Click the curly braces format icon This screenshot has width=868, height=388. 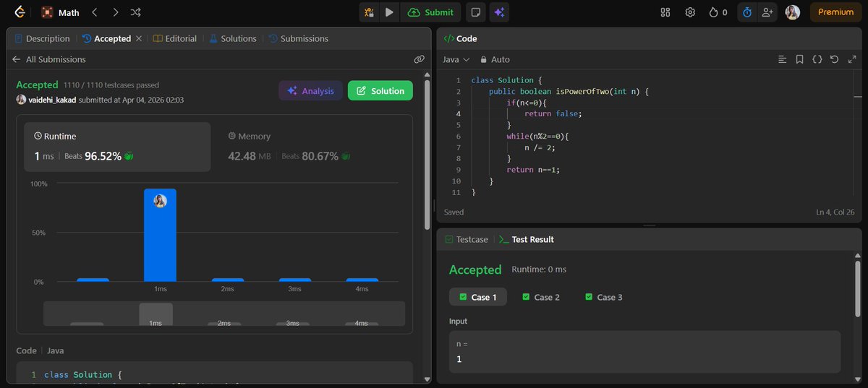(x=817, y=59)
